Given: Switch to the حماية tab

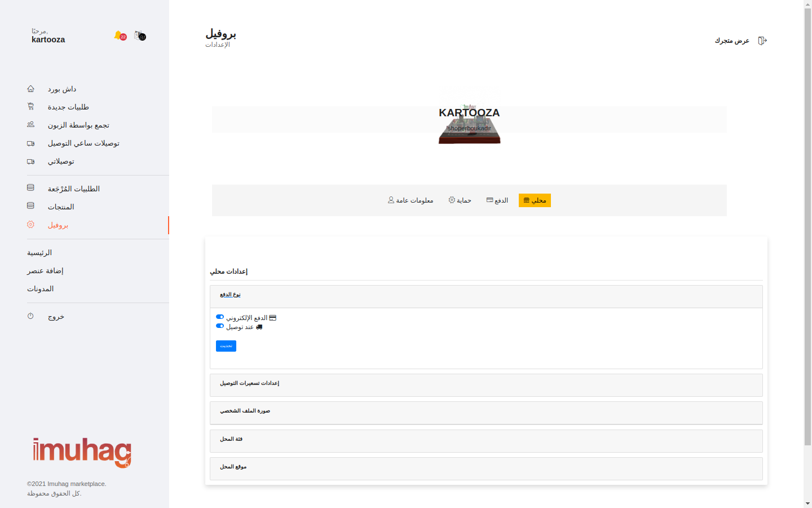Looking at the screenshot, I should 460,200.
